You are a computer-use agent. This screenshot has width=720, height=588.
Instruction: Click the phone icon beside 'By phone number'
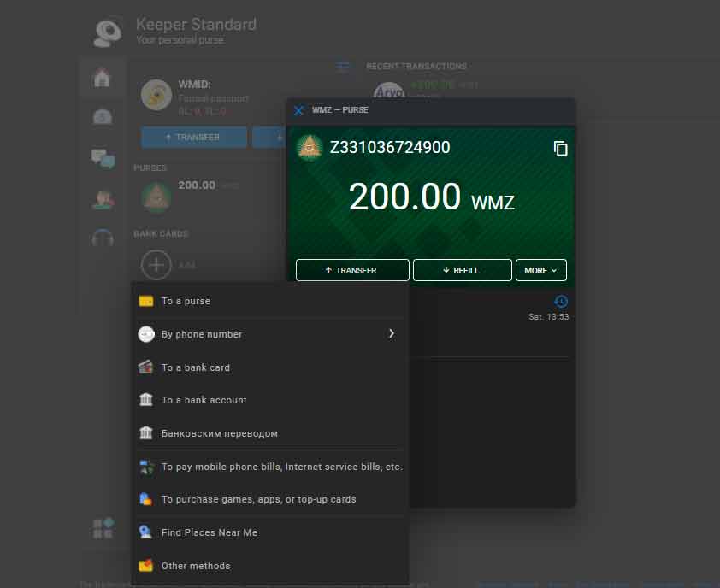tap(146, 334)
